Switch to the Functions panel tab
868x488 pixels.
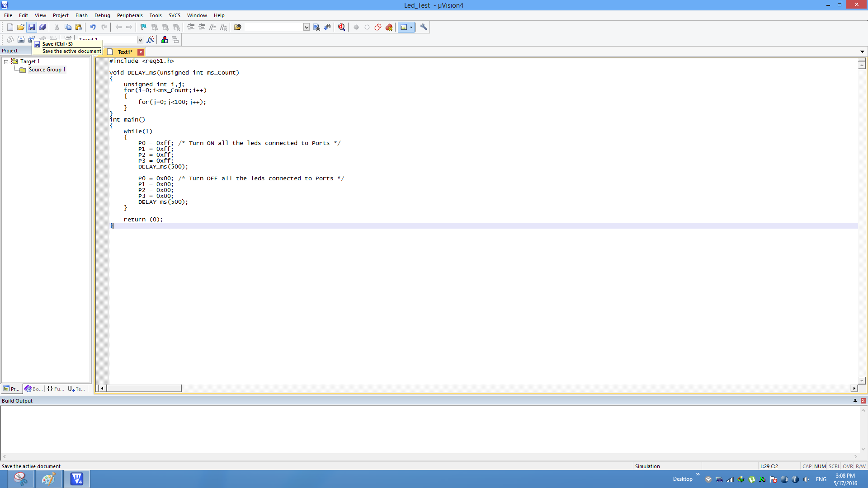(56, 389)
